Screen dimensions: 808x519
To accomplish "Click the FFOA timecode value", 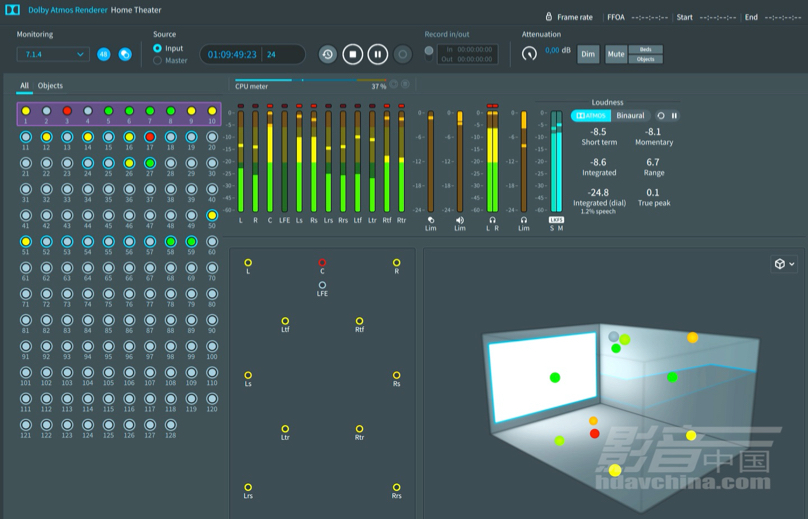I will pos(649,18).
